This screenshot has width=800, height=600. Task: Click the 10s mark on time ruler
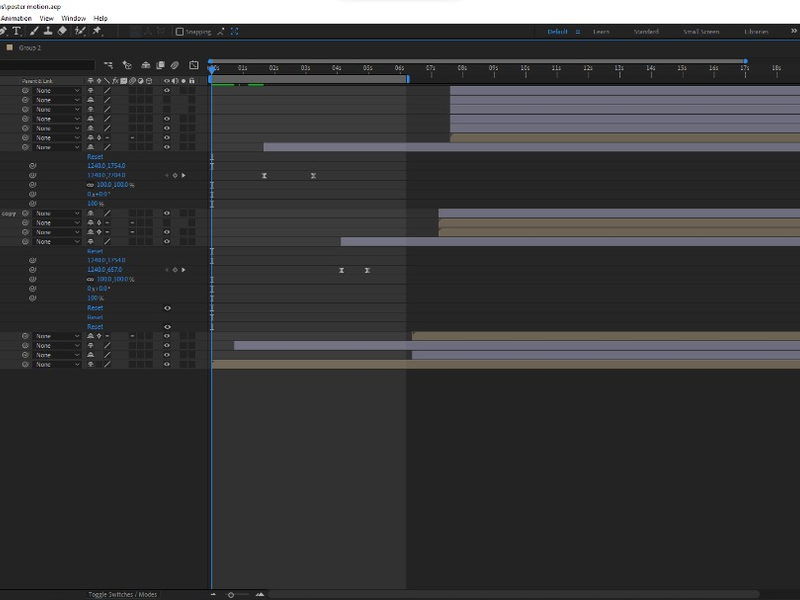pos(525,68)
